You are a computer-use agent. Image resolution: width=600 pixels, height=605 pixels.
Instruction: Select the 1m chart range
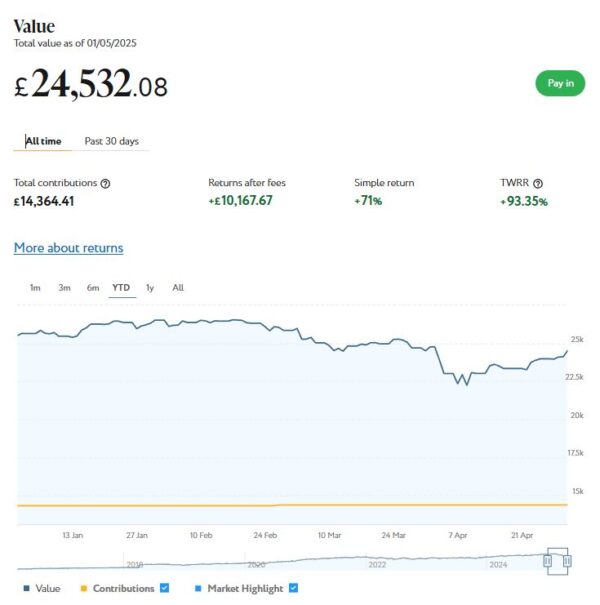35,288
